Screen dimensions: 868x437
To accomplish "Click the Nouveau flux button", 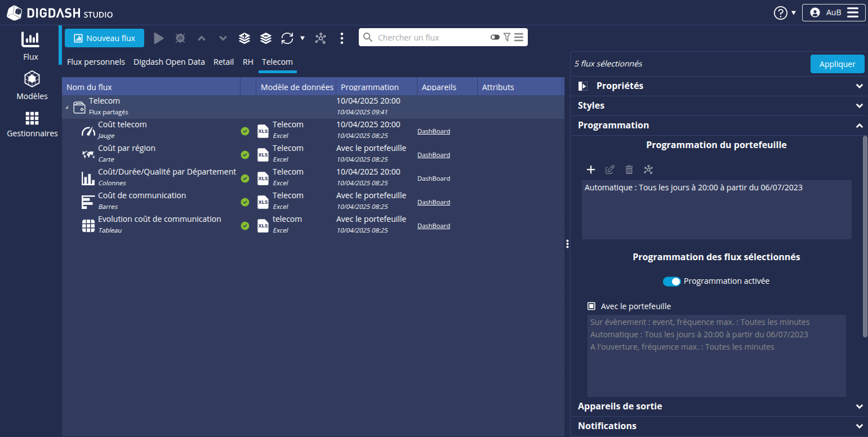I will click(x=104, y=38).
